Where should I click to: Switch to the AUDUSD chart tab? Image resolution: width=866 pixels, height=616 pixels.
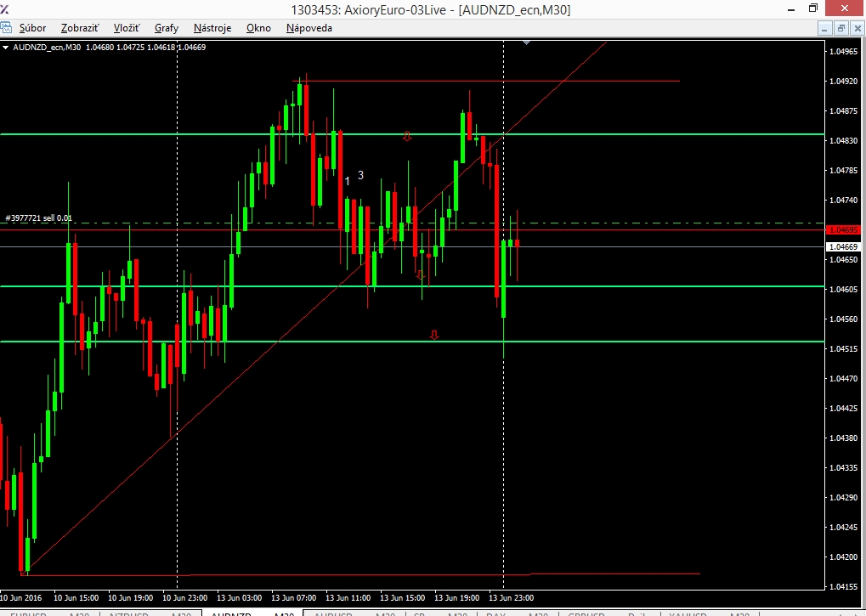(354, 613)
